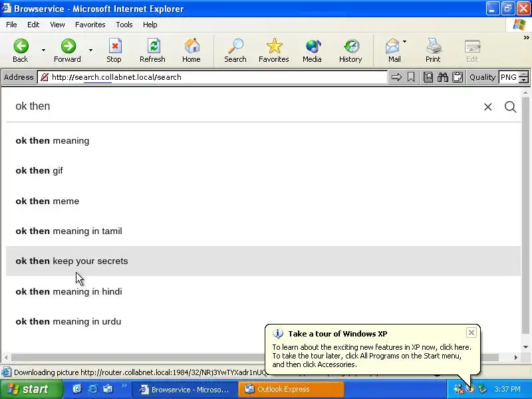The image size is (532, 399).
Task: Click the magnifying glass search icon
Action: (x=510, y=107)
